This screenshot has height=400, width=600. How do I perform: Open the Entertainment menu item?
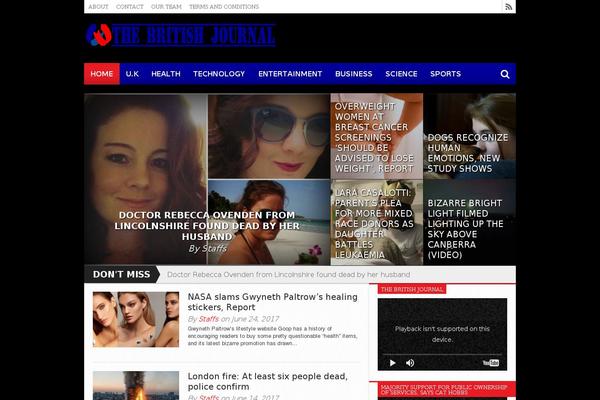point(290,74)
